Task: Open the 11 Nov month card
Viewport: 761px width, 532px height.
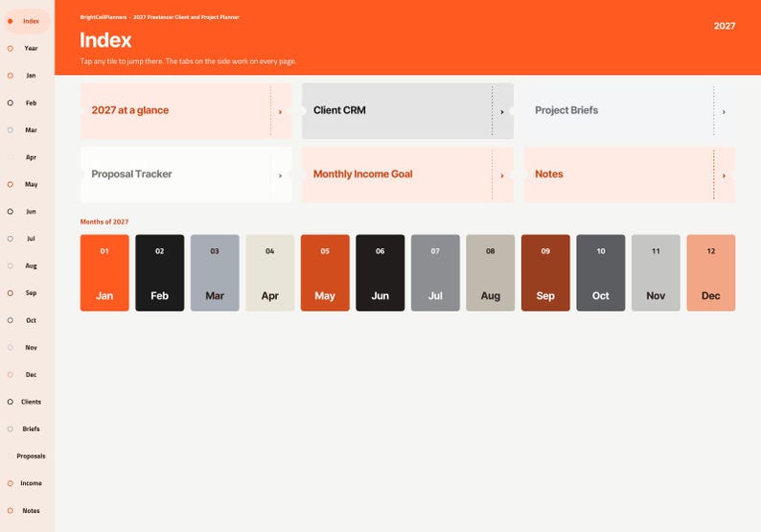Action: (x=656, y=273)
